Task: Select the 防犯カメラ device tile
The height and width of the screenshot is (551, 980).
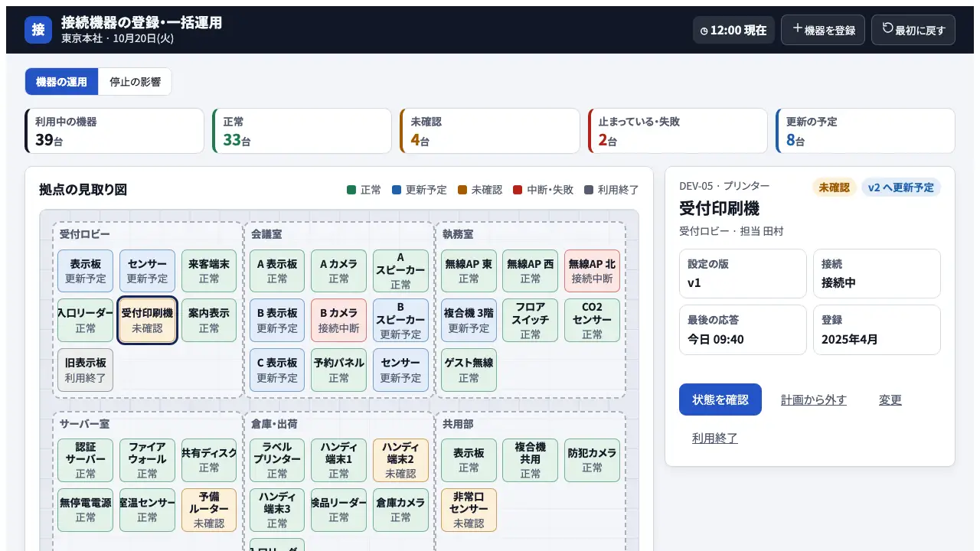Action: pos(592,461)
